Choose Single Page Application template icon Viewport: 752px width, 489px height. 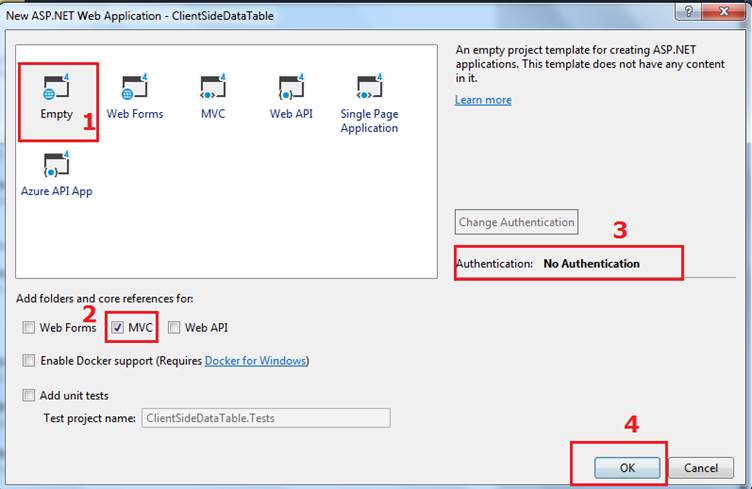point(369,87)
